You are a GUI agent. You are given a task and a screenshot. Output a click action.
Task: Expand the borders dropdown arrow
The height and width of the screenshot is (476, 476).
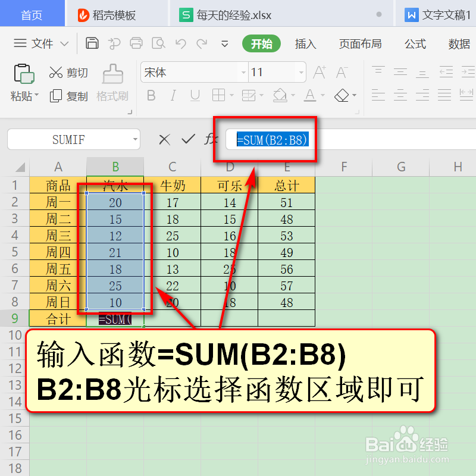coord(231,95)
